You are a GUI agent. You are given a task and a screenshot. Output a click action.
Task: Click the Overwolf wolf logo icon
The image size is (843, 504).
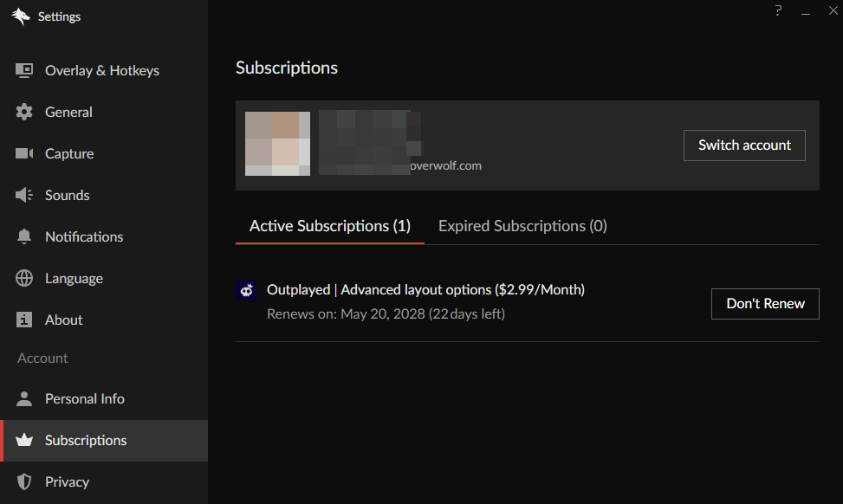click(21, 16)
